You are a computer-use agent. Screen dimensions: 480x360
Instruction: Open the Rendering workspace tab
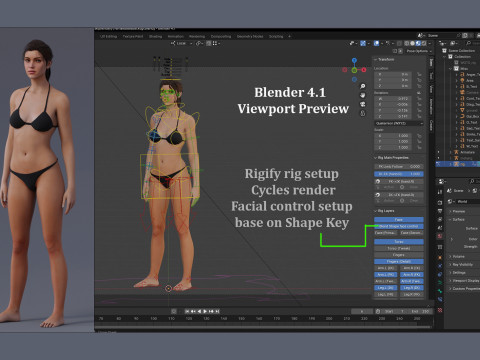click(x=197, y=36)
